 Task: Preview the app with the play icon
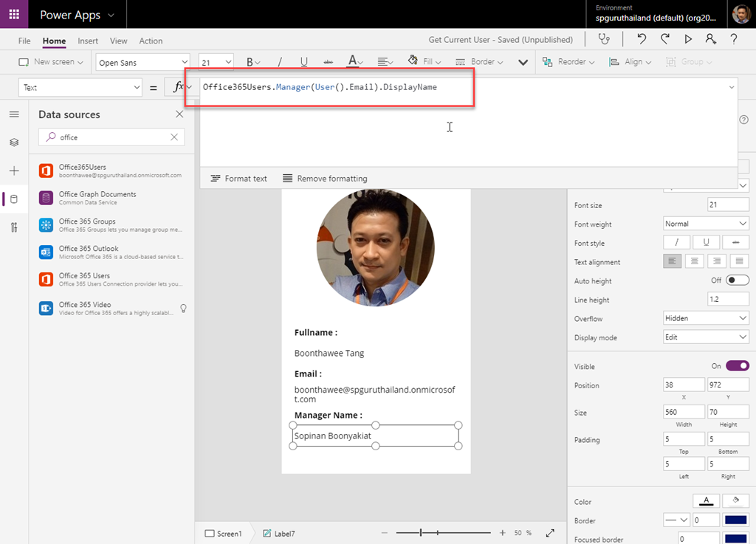(x=688, y=39)
